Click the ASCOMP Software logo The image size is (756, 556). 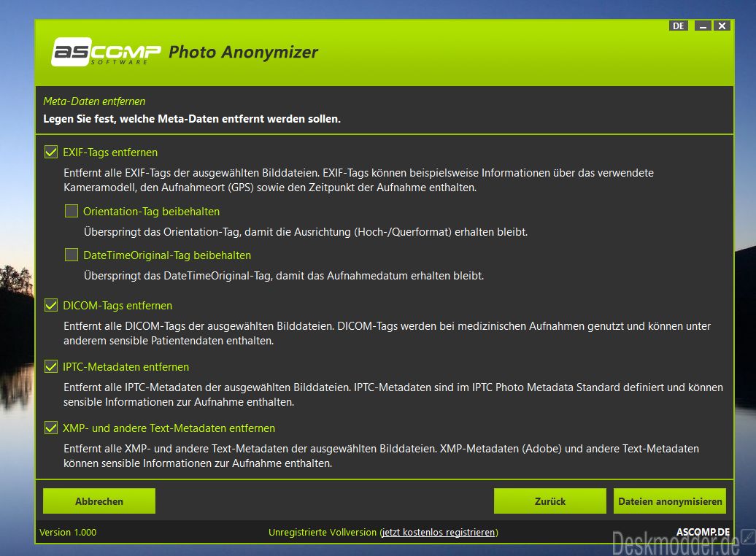(106, 52)
